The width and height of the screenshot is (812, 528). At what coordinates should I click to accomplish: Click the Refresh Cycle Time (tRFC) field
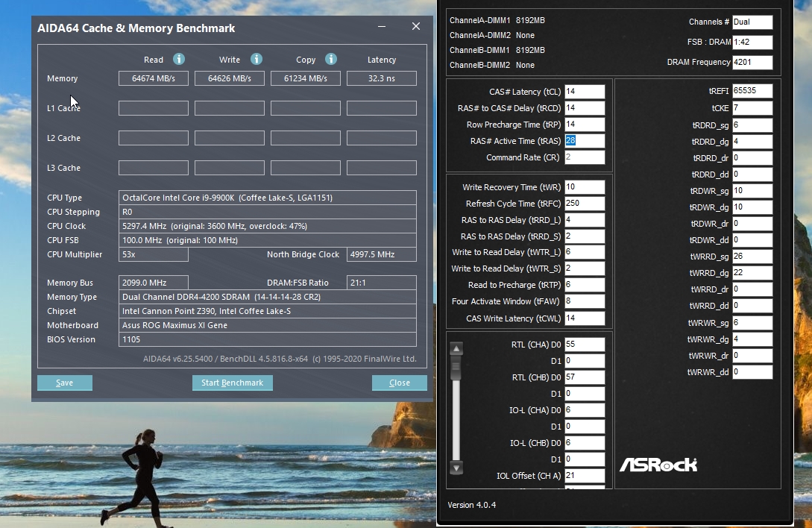(584, 204)
